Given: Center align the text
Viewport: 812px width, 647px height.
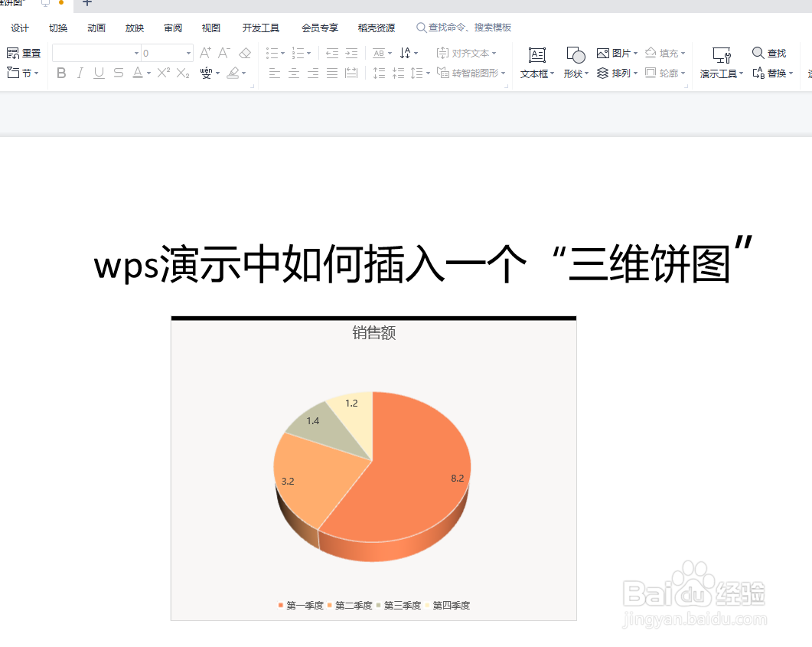Looking at the screenshot, I should coord(294,73).
